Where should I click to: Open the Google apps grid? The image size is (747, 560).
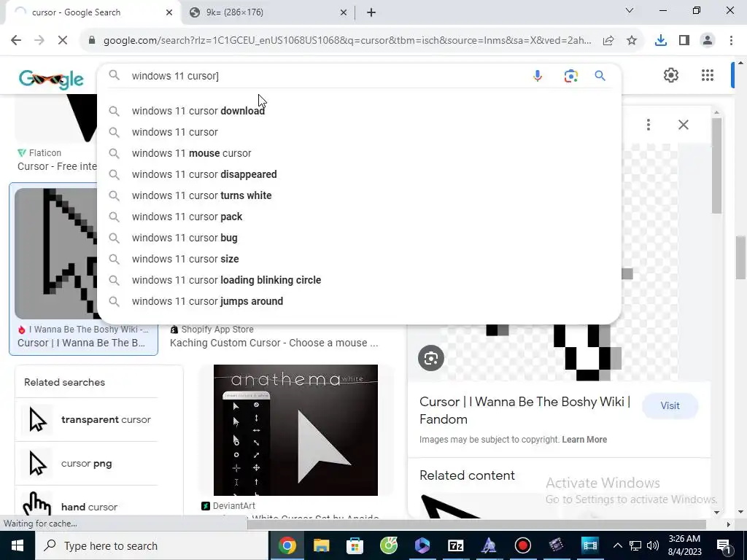(708, 75)
